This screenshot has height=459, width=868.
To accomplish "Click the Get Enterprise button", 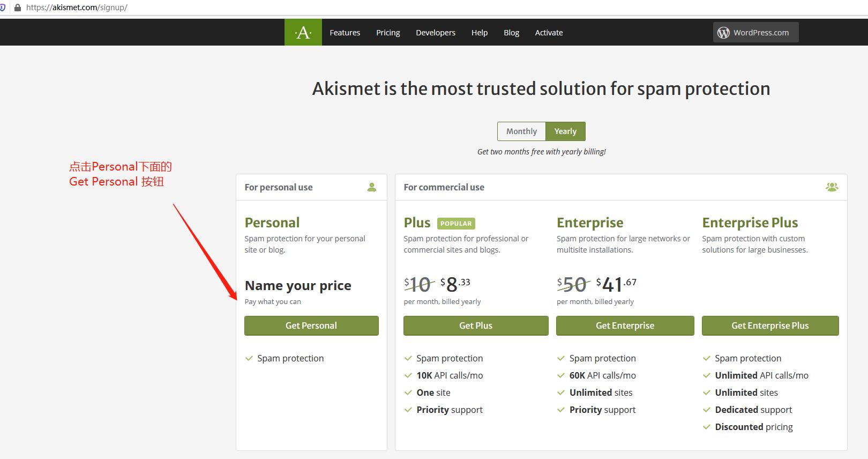I will (625, 325).
